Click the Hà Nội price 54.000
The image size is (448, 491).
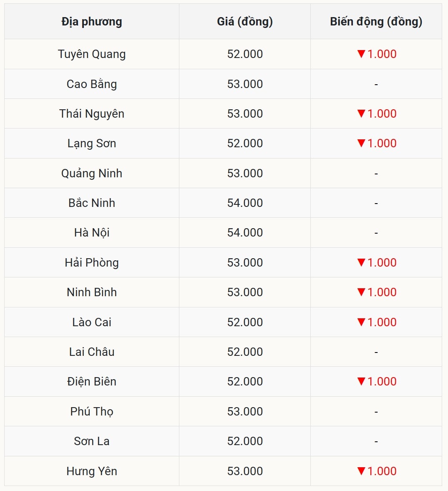pos(245,232)
